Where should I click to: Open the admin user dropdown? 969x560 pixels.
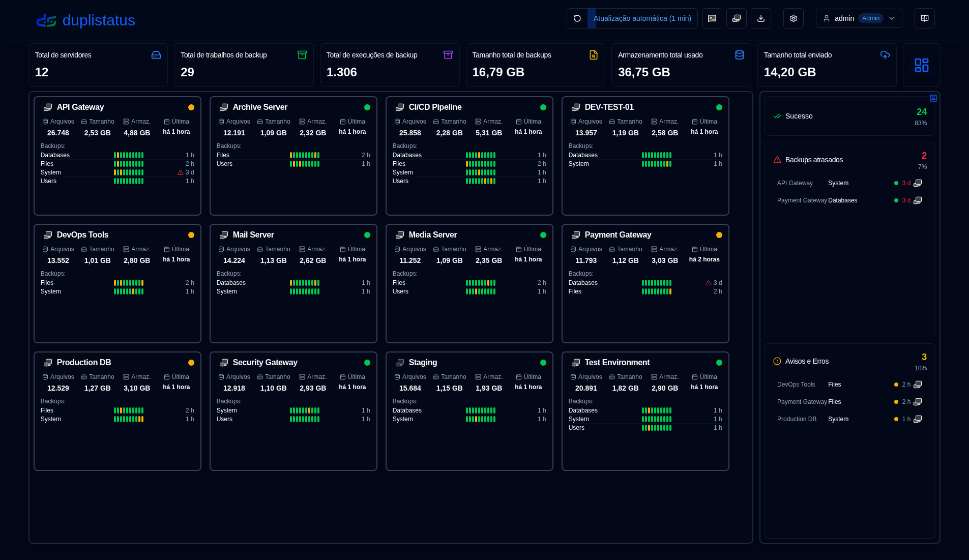click(x=859, y=18)
